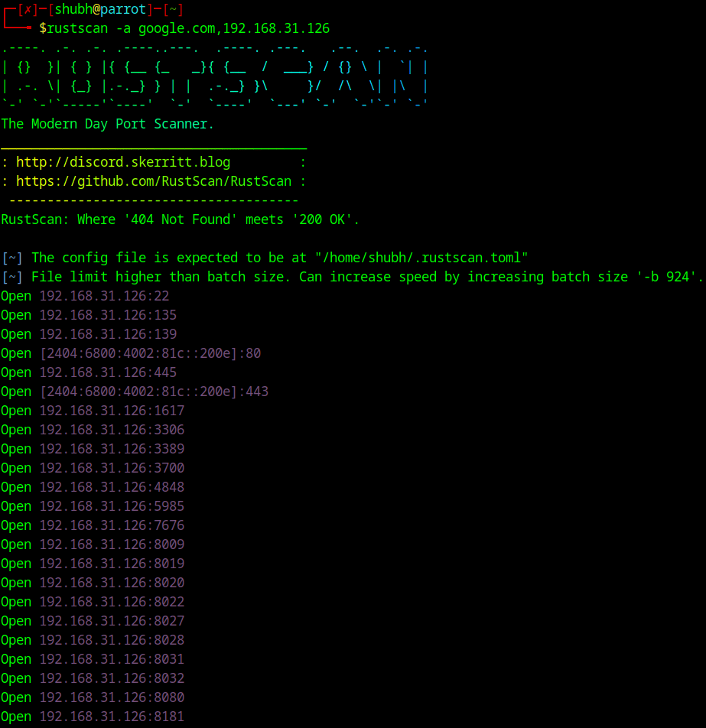Select the open port 3389 line
The width and height of the screenshot is (706, 728).
point(93,449)
